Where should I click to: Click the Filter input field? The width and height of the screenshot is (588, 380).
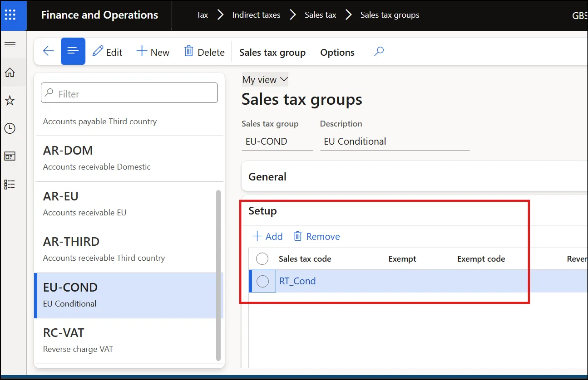[x=129, y=93]
